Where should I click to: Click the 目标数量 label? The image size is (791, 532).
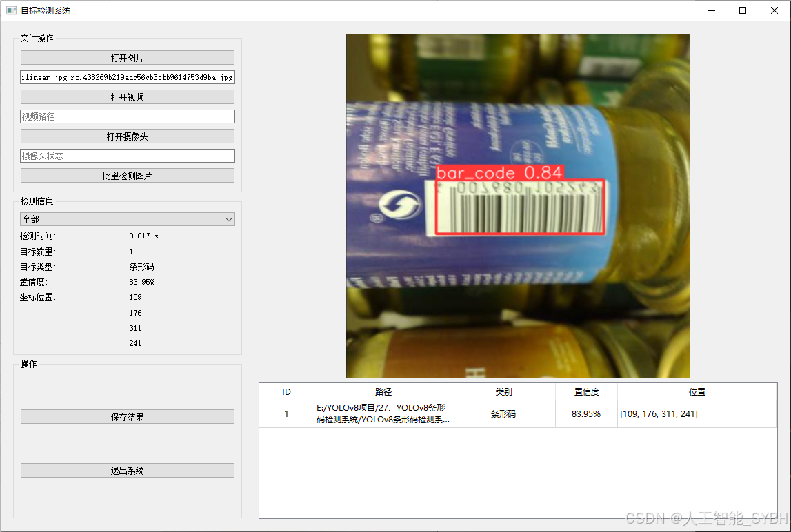click(x=38, y=251)
